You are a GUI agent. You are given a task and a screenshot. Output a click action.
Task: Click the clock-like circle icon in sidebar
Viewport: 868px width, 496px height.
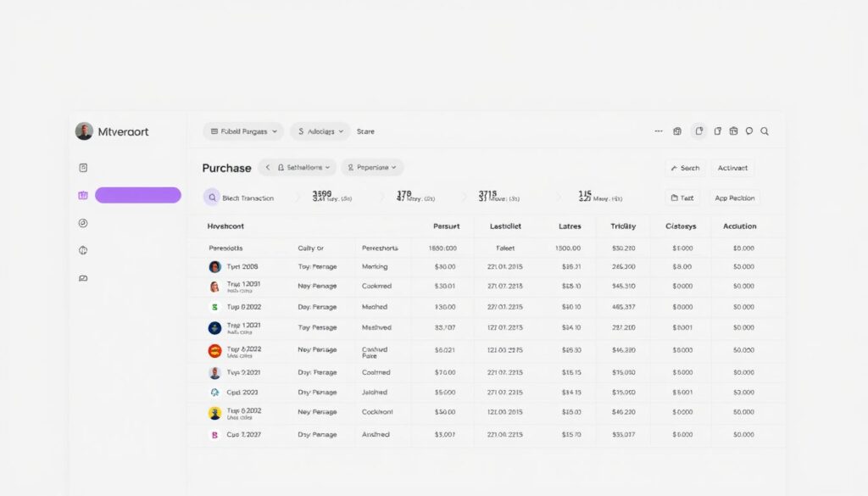tap(83, 223)
